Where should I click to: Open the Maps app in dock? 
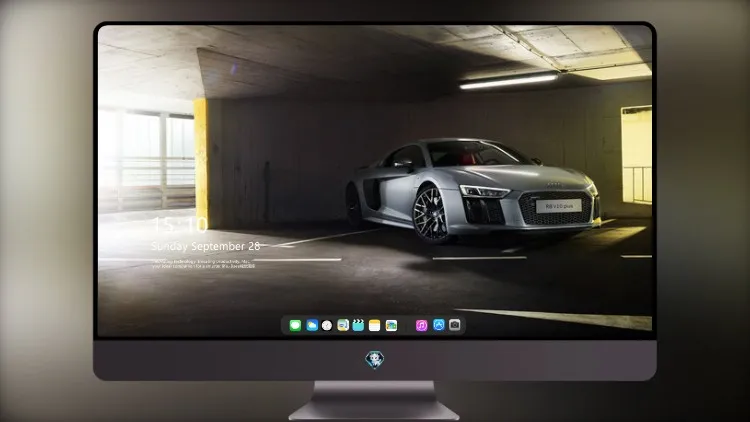click(x=343, y=325)
